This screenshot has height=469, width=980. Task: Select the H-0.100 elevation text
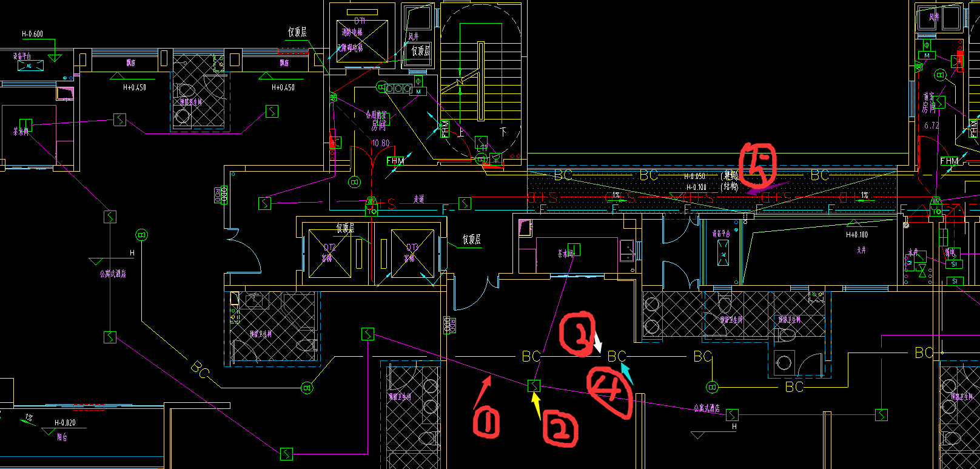(x=696, y=187)
